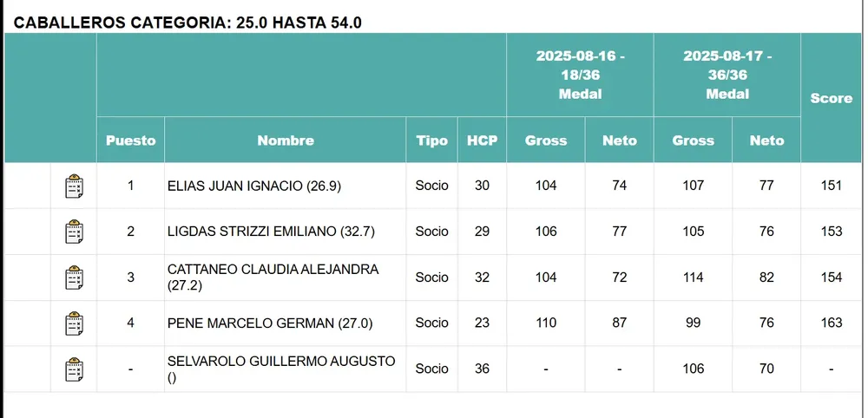Viewport: 868px width, 418px height.
Task: Open scorecard icon for ELIAS JUAN IGNACIO
Action: [x=75, y=186]
